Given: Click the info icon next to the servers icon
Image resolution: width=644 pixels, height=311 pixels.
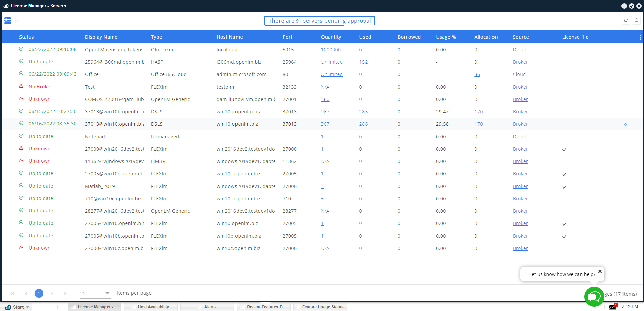Looking at the screenshot, I should pyautogui.click(x=15, y=20).
